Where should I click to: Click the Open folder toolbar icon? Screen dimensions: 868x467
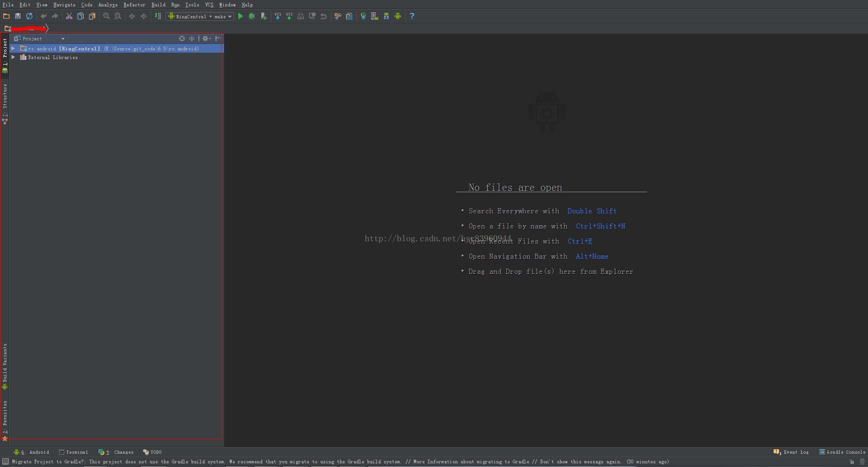[6, 16]
